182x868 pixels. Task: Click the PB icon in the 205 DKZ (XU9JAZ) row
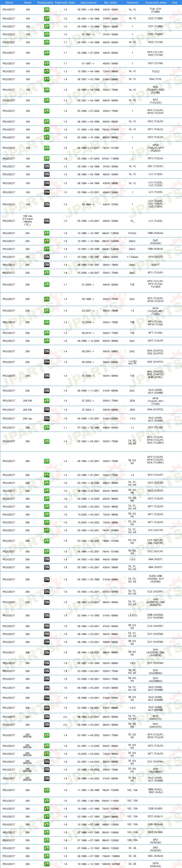[47, 241]
